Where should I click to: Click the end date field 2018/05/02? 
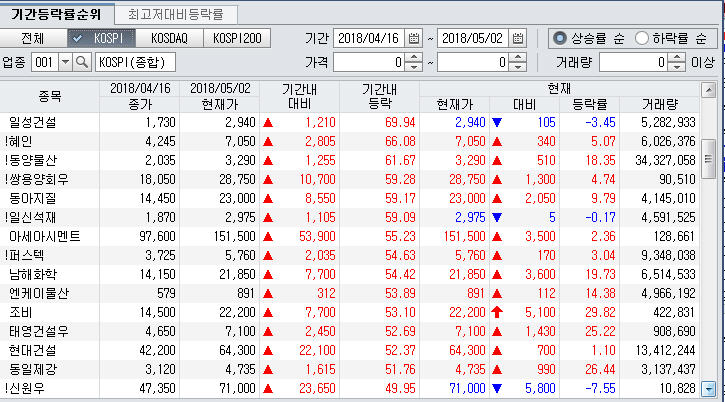click(473, 38)
